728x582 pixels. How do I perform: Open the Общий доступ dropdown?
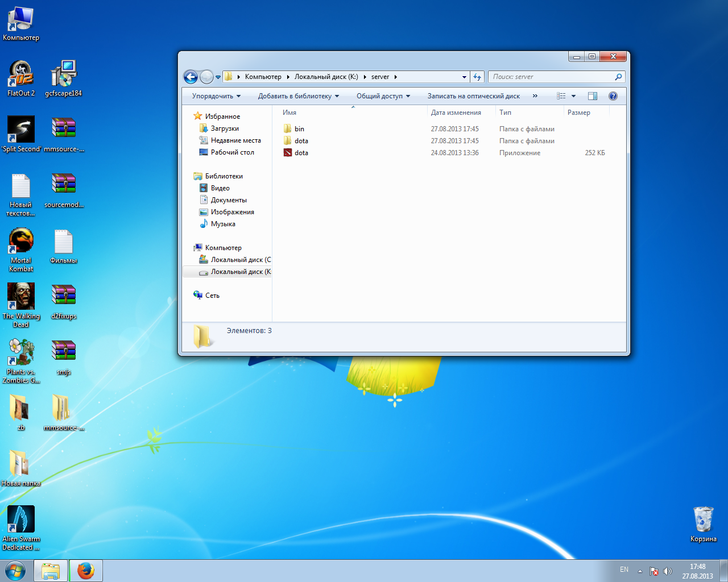pyautogui.click(x=383, y=96)
